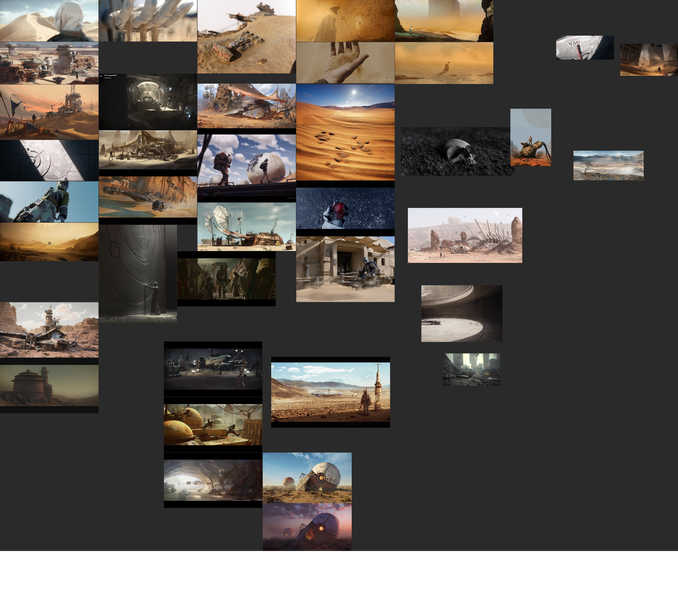The image size is (678, 600).
Task: Select the giant skeleton ribs desert image
Action: [465, 235]
